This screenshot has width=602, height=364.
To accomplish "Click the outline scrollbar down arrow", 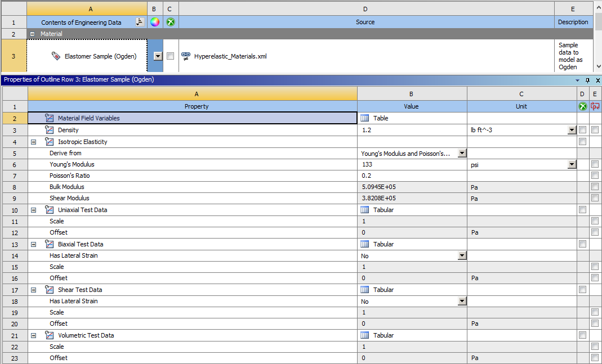I will click(598, 67).
